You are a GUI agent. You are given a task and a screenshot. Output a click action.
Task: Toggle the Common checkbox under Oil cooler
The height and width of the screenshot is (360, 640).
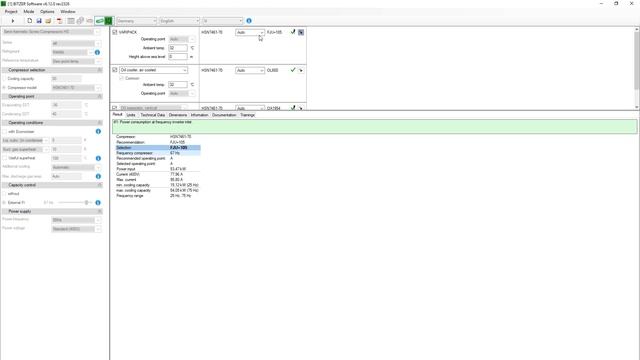[121, 78]
